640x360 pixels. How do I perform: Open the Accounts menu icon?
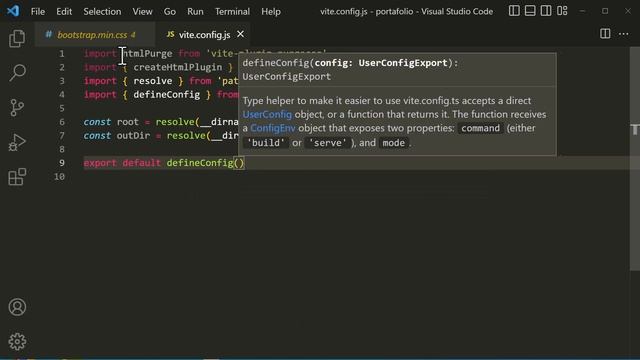(x=17, y=307)
